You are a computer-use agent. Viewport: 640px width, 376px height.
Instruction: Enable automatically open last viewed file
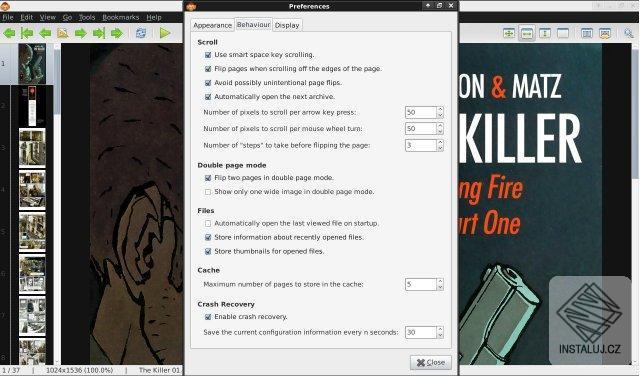click(208, 224)
